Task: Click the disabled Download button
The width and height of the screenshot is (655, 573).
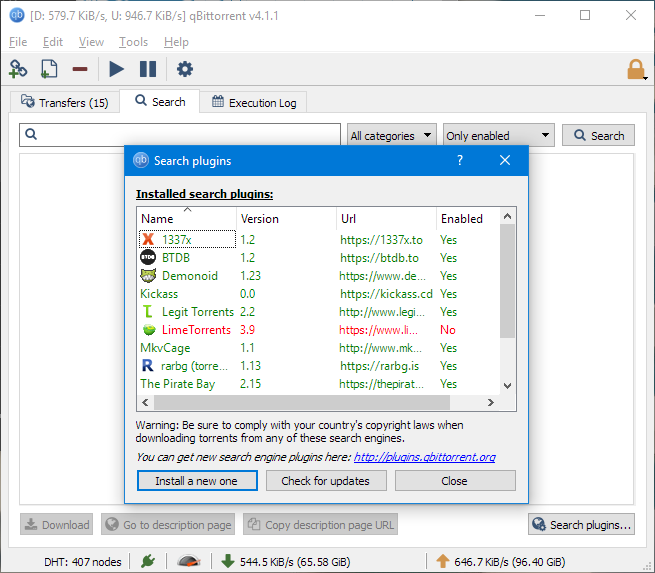Action: (56, 525)
